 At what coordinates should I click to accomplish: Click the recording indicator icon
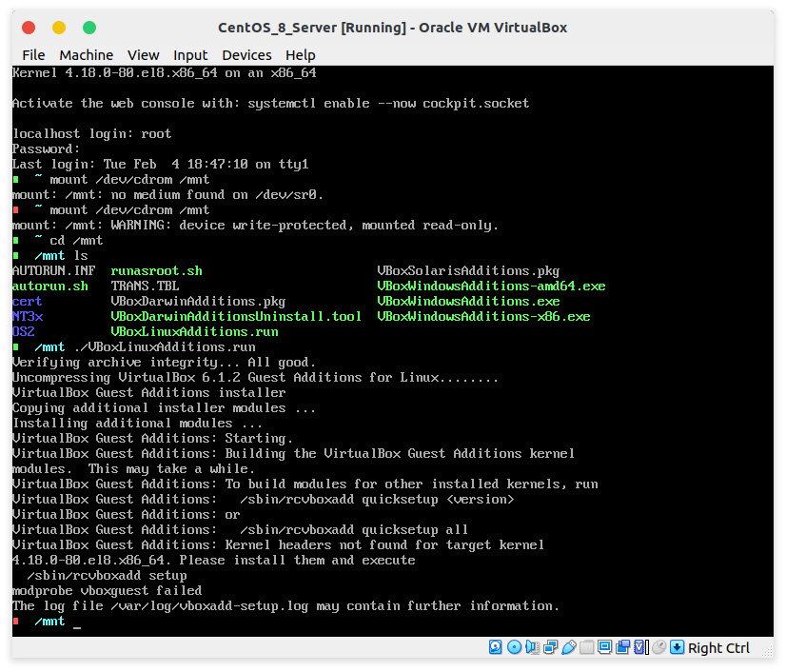(x=622, y=647)
